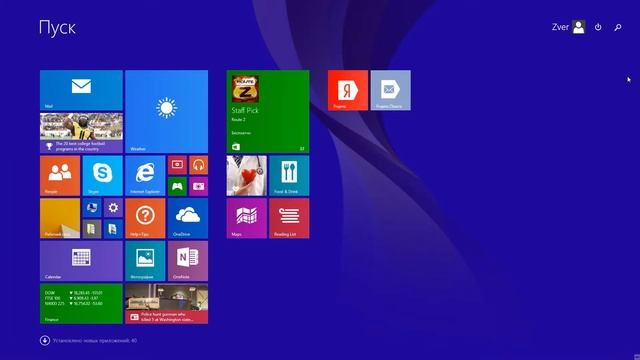Viewport: 640px width, 360px height.
Task: Open the yellow Desktop tile
Action: click(x=60, y=218)
